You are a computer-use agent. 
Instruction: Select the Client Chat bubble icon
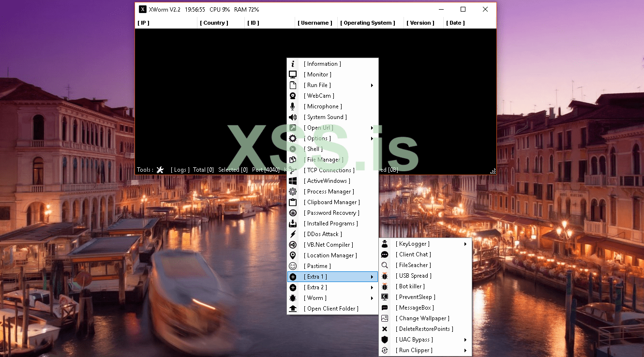(x=385, y=254)
